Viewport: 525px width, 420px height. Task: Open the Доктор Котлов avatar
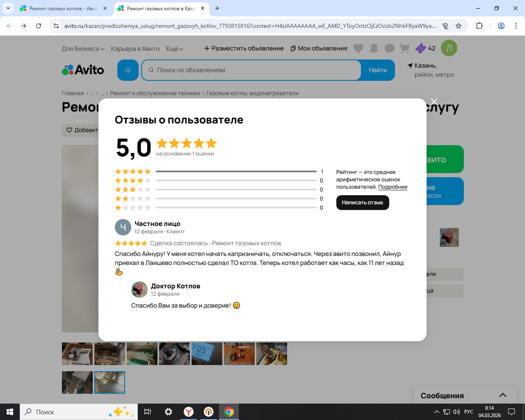[x=139, y=290]
